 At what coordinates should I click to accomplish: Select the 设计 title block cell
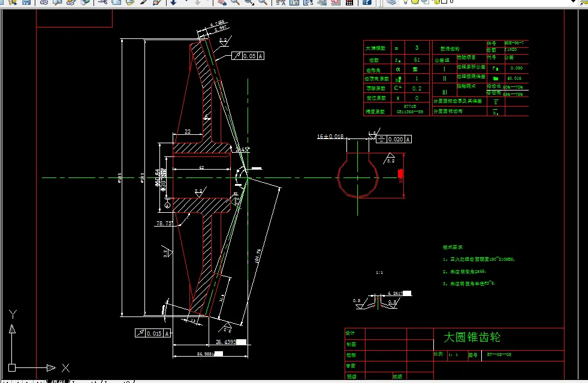[355, 333]
